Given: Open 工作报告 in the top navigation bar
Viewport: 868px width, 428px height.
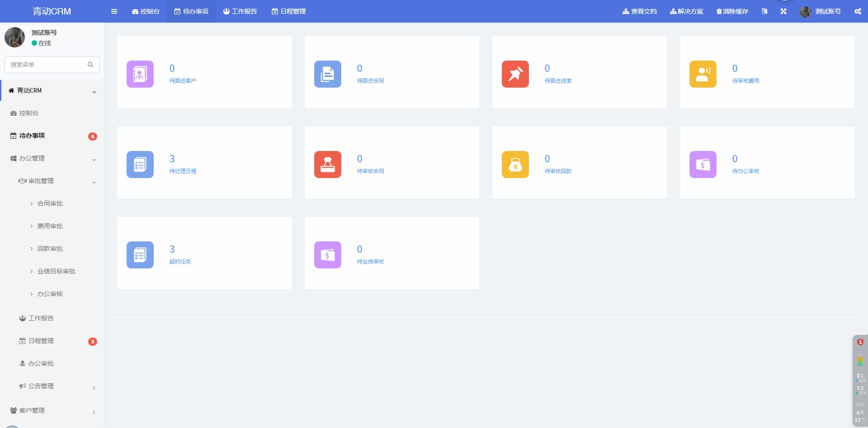Looking at the screenshot, I should [240, 11].
